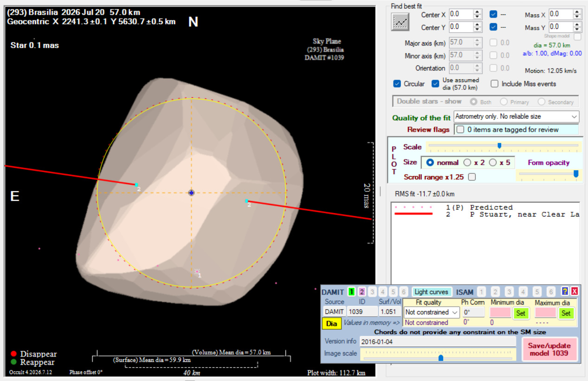588x381 pixels.
Task: Enable Scroll range x1.25 checkbox
Action: pos(472,177)
